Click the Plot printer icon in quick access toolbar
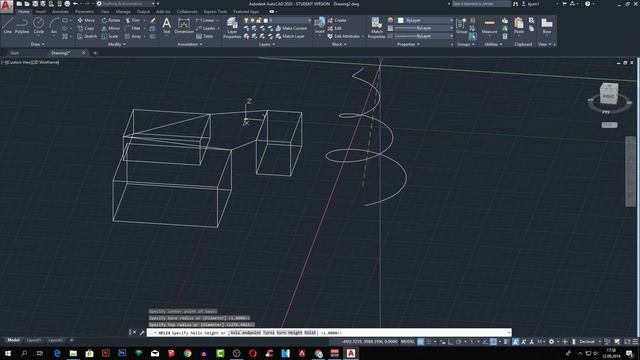The image size is (640, 360). coord(67,4)
